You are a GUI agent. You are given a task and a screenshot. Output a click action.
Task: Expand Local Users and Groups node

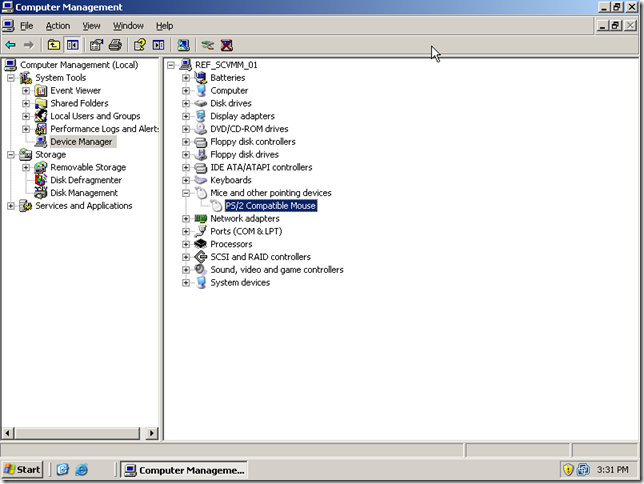click(x=26, y=116)
